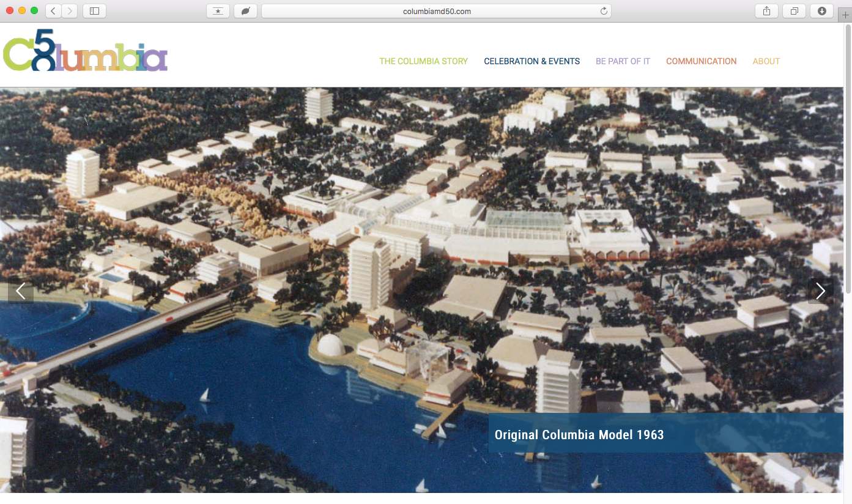
Task: Go forward with Safari's forward arrow
Action: (x=70, y=11)
